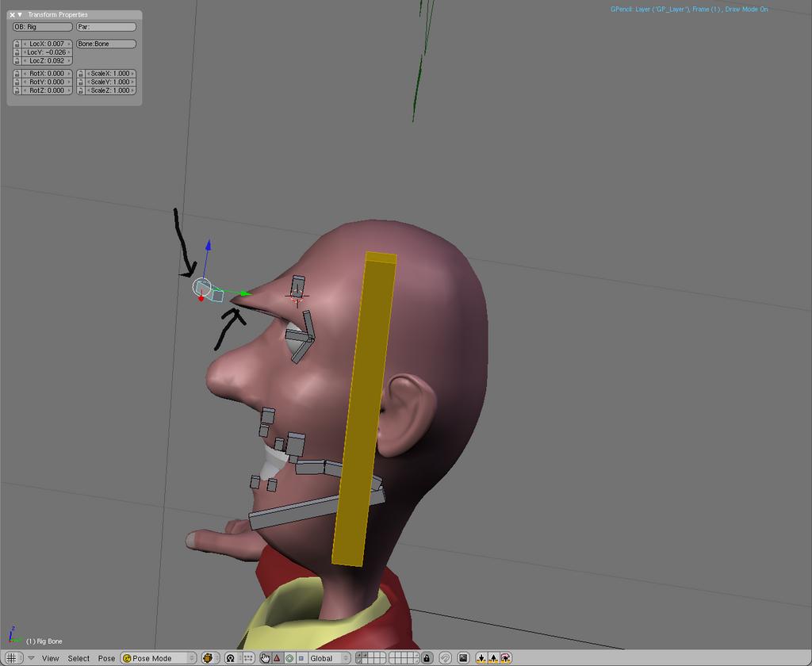This screenshot has height=666, width=812.
Task: Select the scale manipulator square icon
Action: 301,658
